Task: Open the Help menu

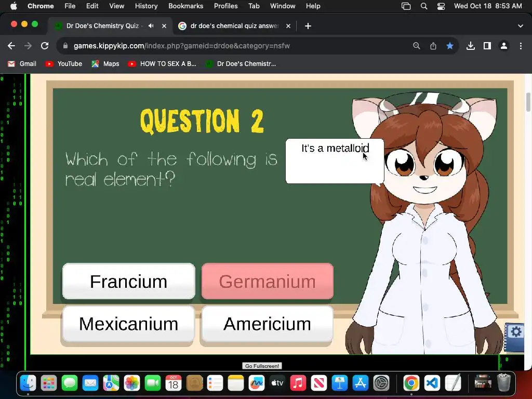Action: [313, 6]
